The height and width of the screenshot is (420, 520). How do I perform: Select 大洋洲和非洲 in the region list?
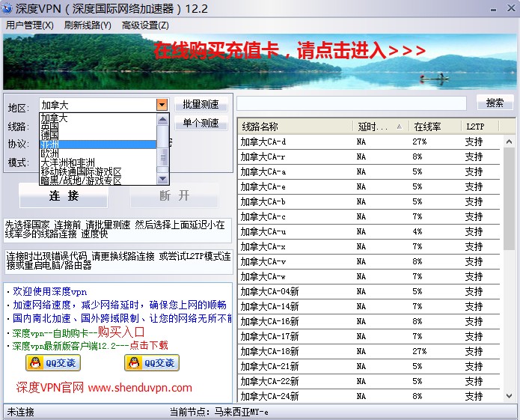pos(98,162)
